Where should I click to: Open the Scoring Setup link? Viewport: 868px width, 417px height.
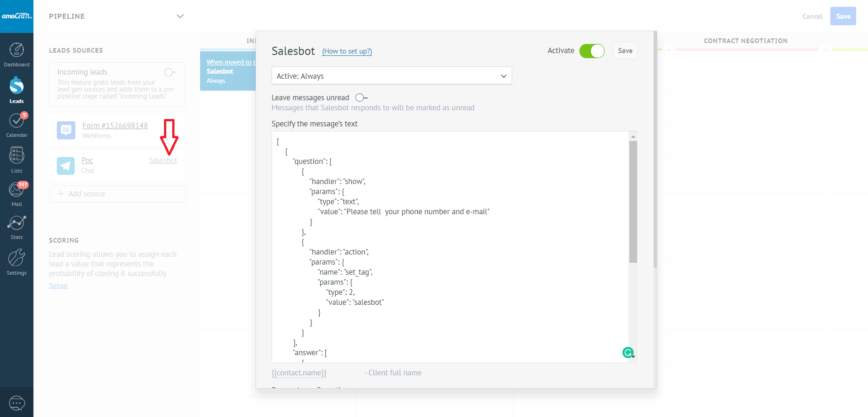58,285
